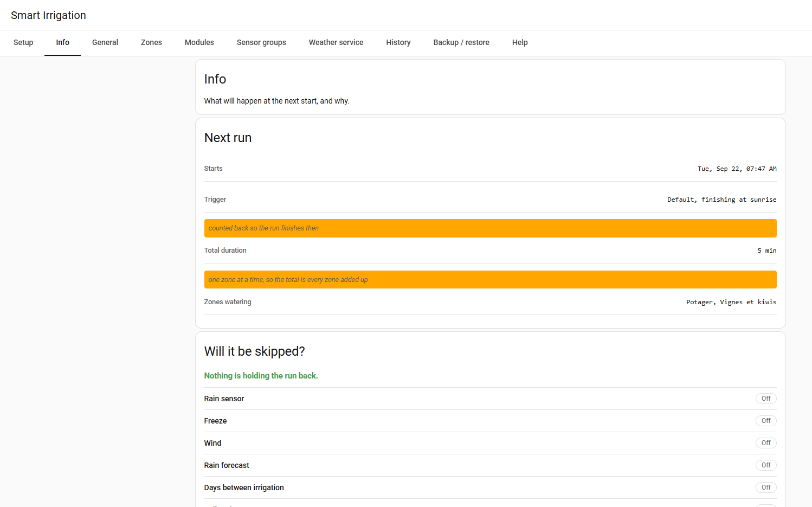Click 'Nothing is holding the run back.' message
Viewport: 812px width, 507px height.
(x=261, y=376)
